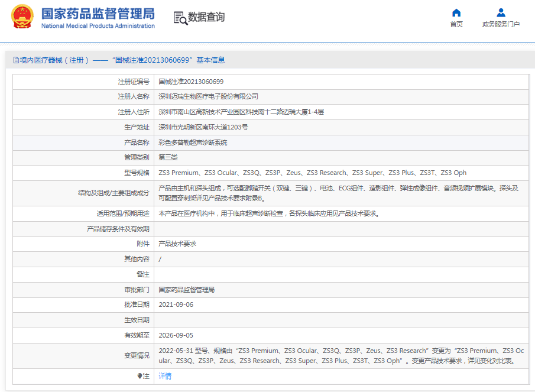Image resolution: width=535 pixels, height=392 pixels.
Task: Click the 注册证编号 row label
Action: click(x=134, y=82)
